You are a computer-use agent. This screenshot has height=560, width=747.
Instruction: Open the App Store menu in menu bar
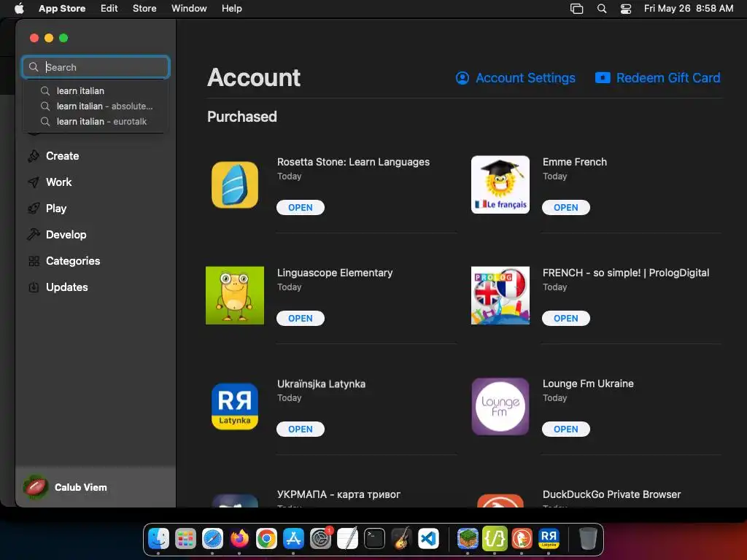[62, 8]
